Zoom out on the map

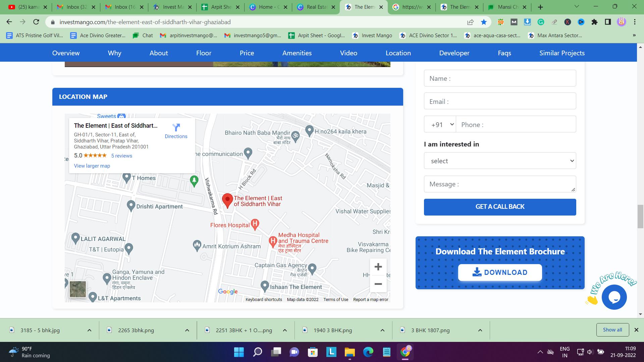pos(378,284)
